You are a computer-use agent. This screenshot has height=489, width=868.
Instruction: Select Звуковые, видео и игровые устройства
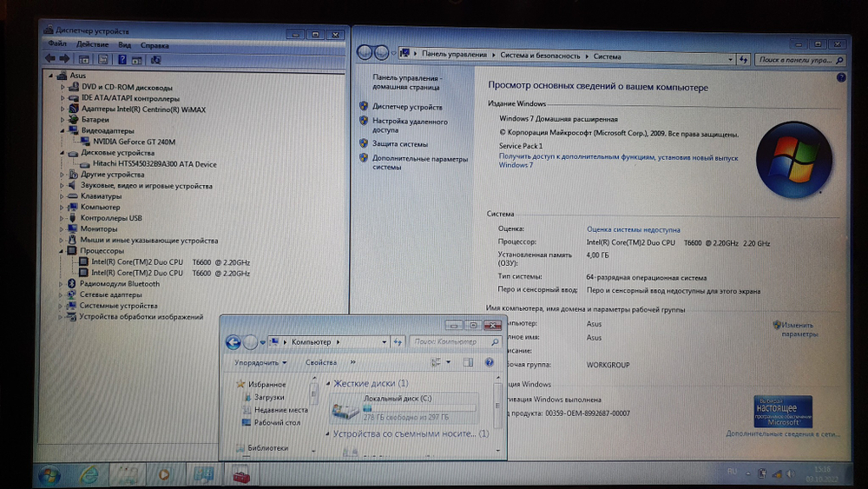[x=146, y=186]
